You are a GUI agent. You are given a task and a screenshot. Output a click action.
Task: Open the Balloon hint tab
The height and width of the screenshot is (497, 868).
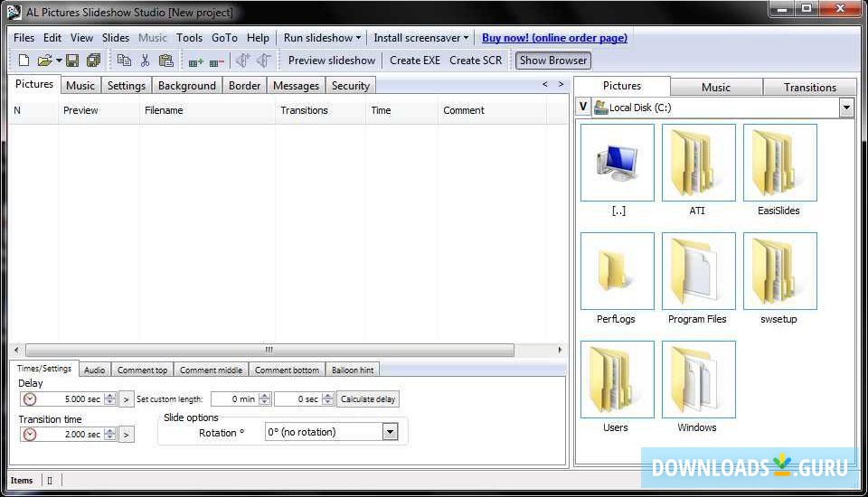[x=353, y=370]
